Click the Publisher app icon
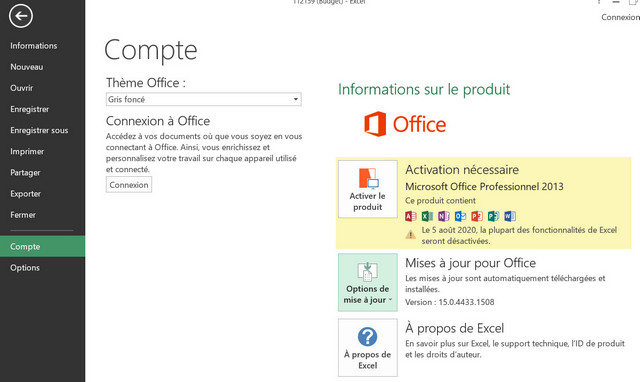The height and width of the screenshot is (382, 640). (x=493, y=216)
